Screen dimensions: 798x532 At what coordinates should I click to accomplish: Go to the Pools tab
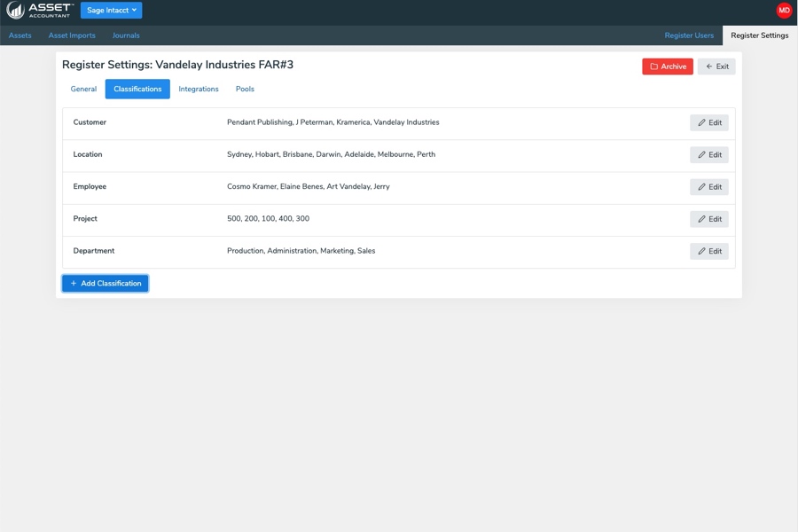(x=245, y=90)
